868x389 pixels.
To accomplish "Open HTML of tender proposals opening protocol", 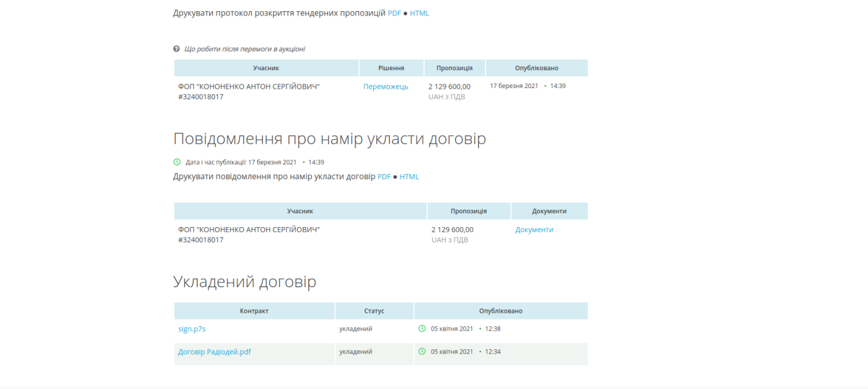I will (419, 13).
